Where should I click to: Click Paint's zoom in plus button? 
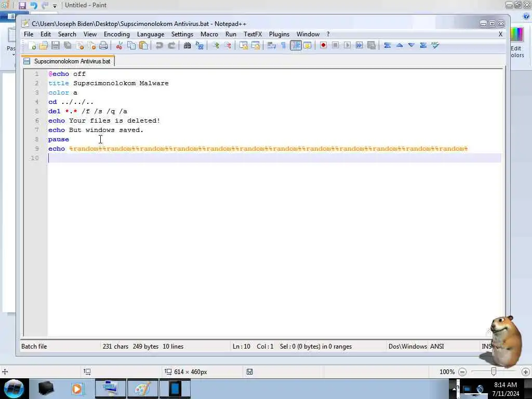[x=526, y=372]
